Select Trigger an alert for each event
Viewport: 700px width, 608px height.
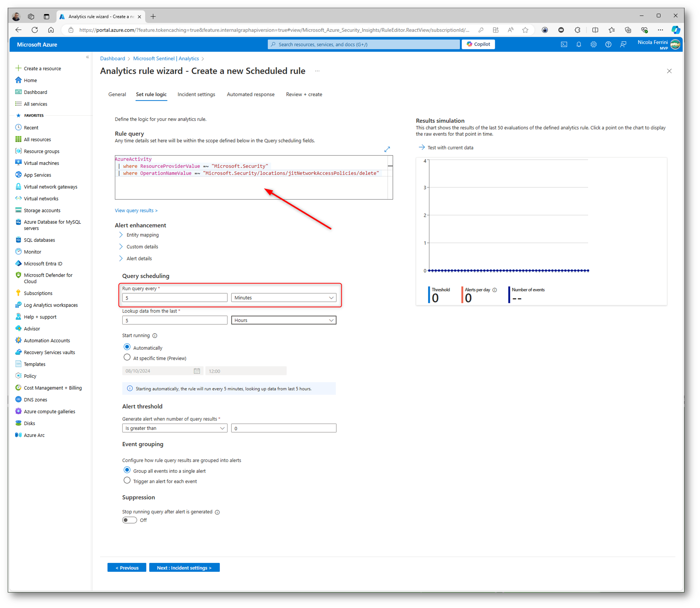click(127, 481)
